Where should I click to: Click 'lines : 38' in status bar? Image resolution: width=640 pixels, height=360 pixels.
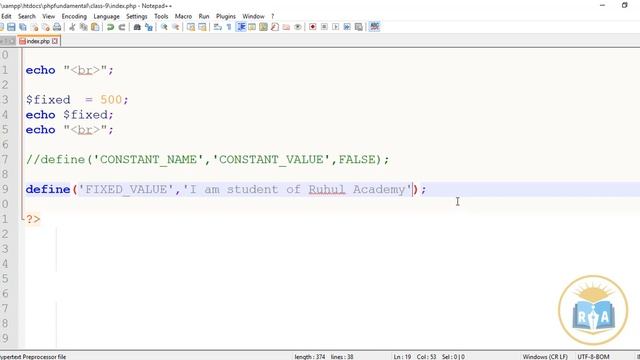coord(342,357)
